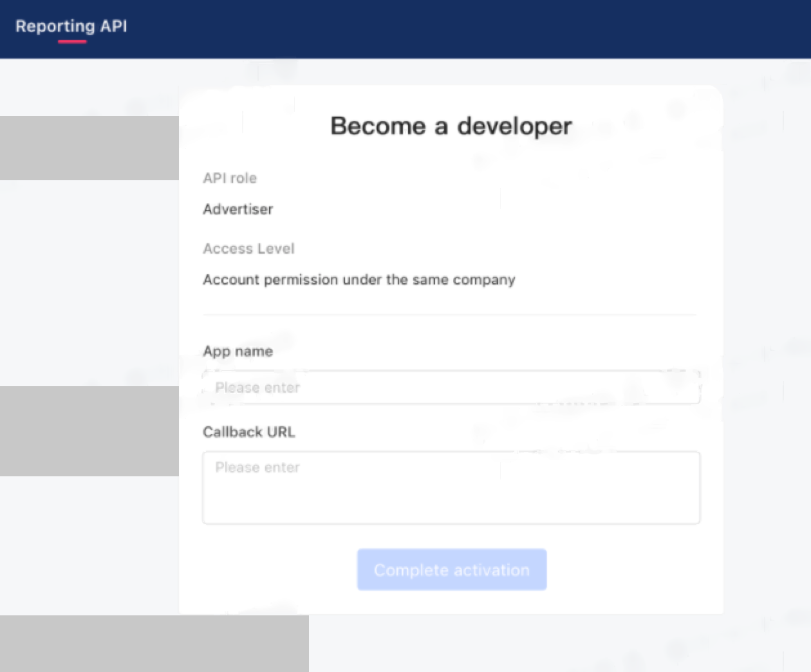Click the 'Access Level' label
This screenshot has width=811, height=672.
248,248
